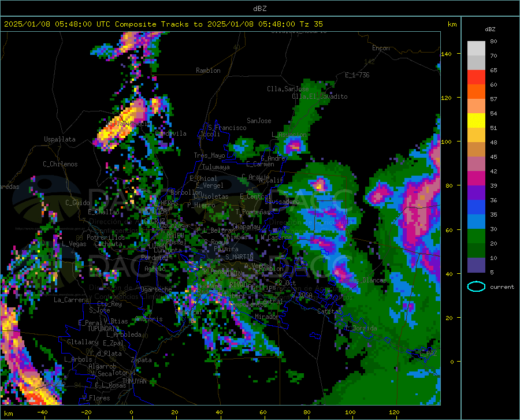The height and width of the screenshot is (420, 520).
Task: Click the royal blue 36–35 dBZ swatch
Action: 476,207
